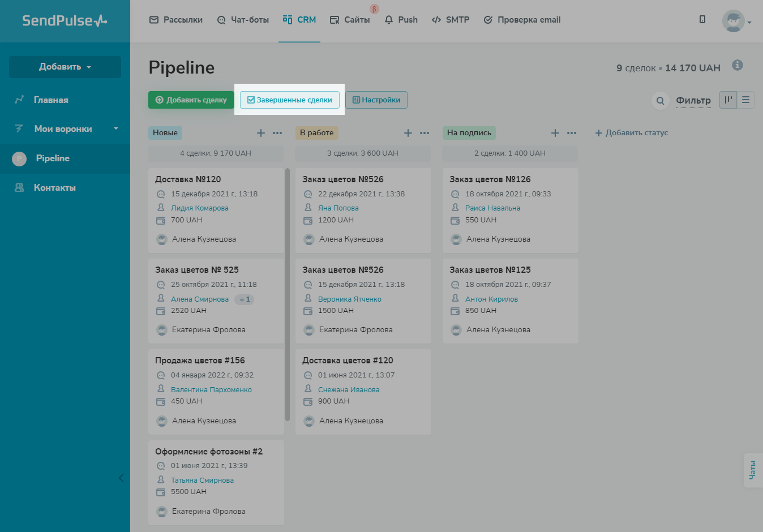Show additional contacts +1 badge

click(x=245, y=299)
